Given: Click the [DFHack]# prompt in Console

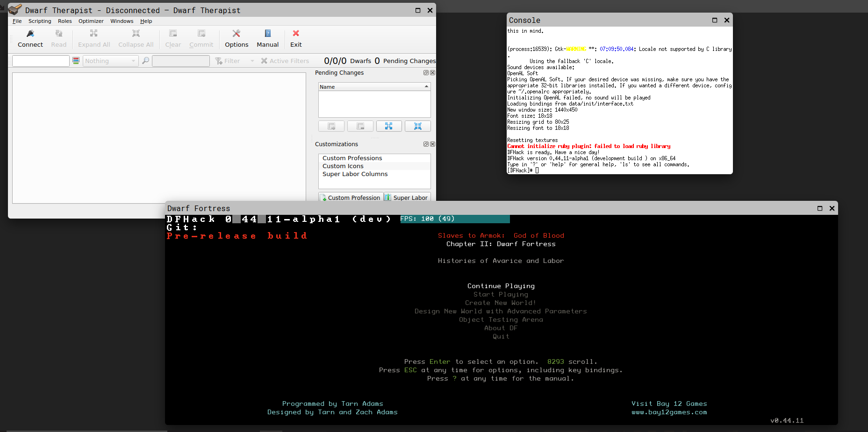Looking at the screenshot, I should coord(520,170).
